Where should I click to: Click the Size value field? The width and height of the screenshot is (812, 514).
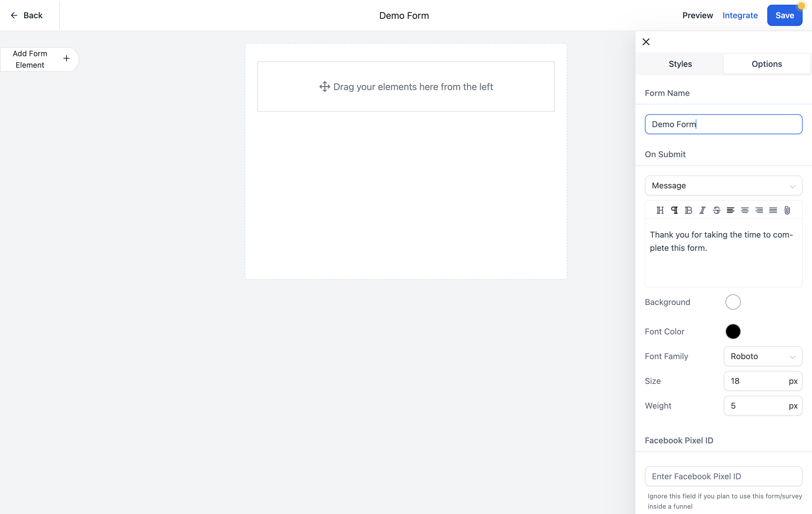763,381
